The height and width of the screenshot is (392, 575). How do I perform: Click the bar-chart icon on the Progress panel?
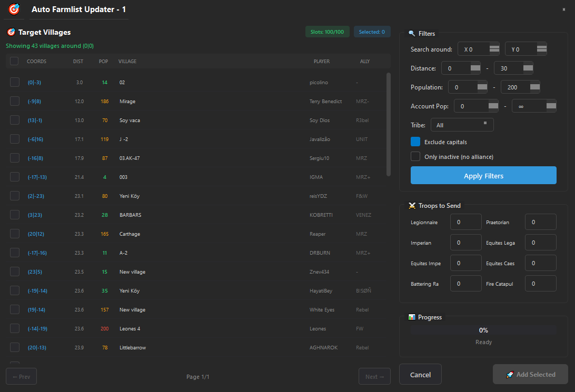coord(412,317)
